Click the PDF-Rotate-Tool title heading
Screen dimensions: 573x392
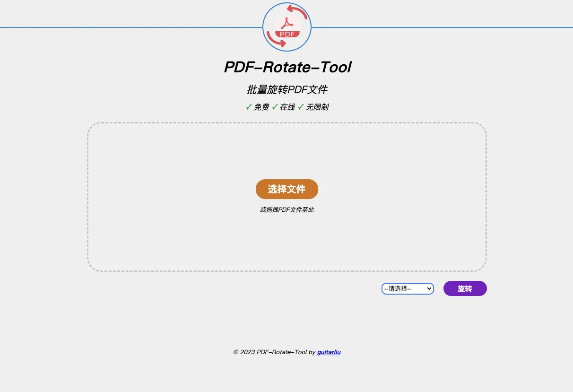pyautogui.click(x=287, y=67)
